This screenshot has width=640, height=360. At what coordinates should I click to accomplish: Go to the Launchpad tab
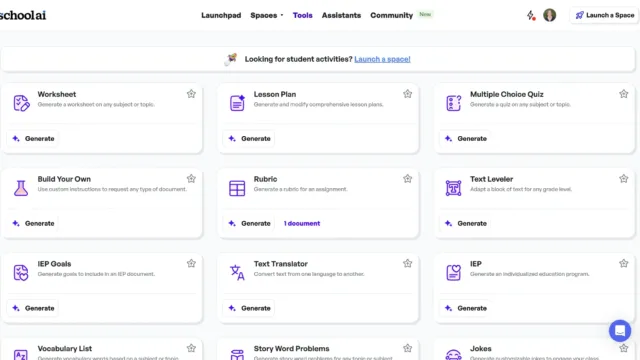click(x=221, y=16)
